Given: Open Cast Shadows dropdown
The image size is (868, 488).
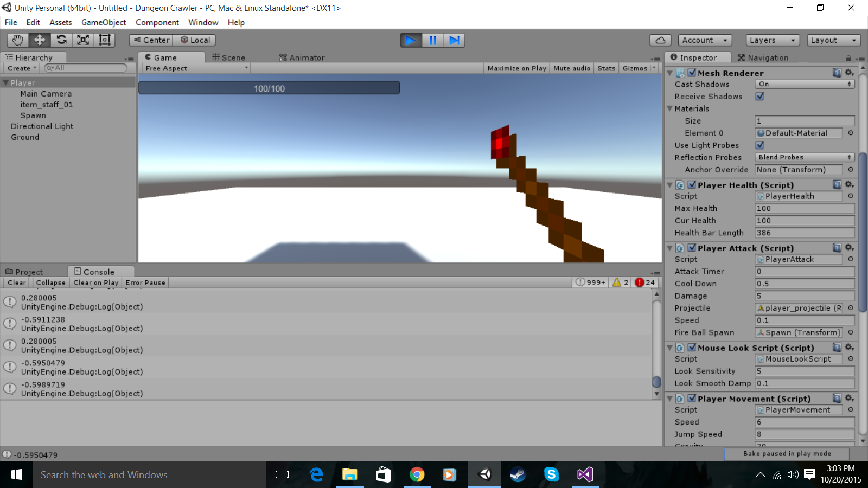Looking at the screenshot, I should click(805, 84).
